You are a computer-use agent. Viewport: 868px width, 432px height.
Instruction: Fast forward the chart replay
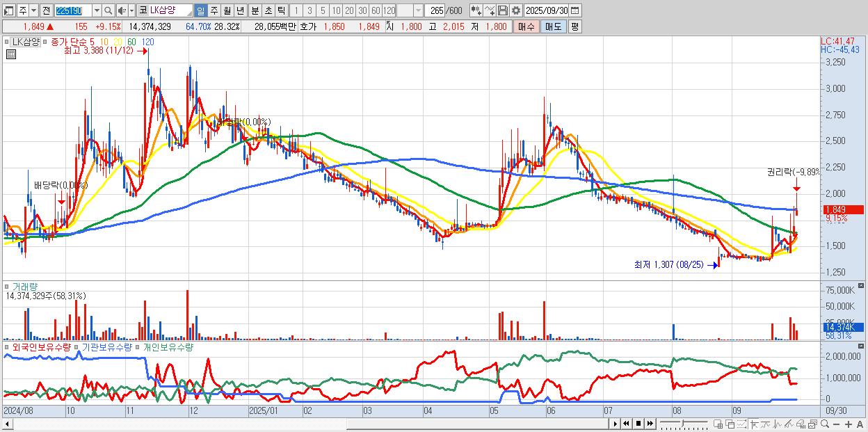tap(650, 424)
